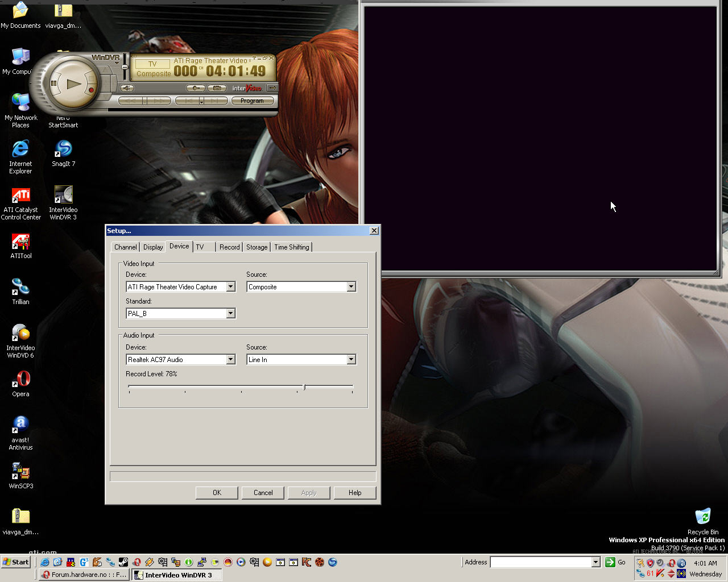This screenshot has width=728, height=582.
Task: Click the WinDVR help question mark
Action: tap(254, 58)
